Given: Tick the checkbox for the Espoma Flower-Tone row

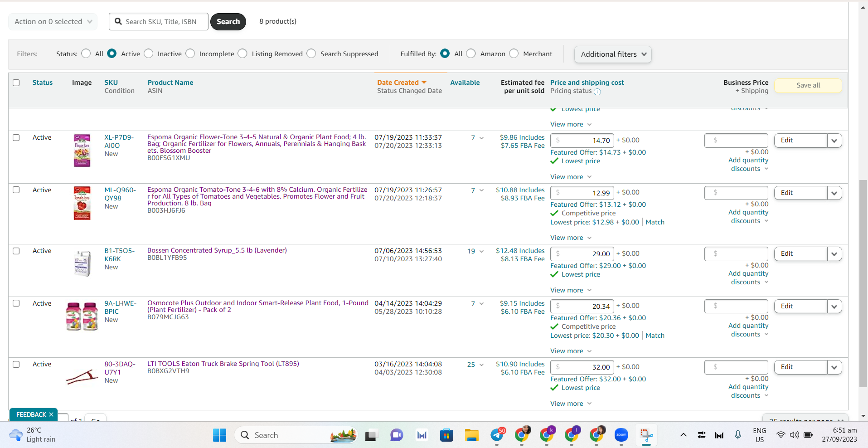Looking at the screenshot, I should click(x=16, y=137).
